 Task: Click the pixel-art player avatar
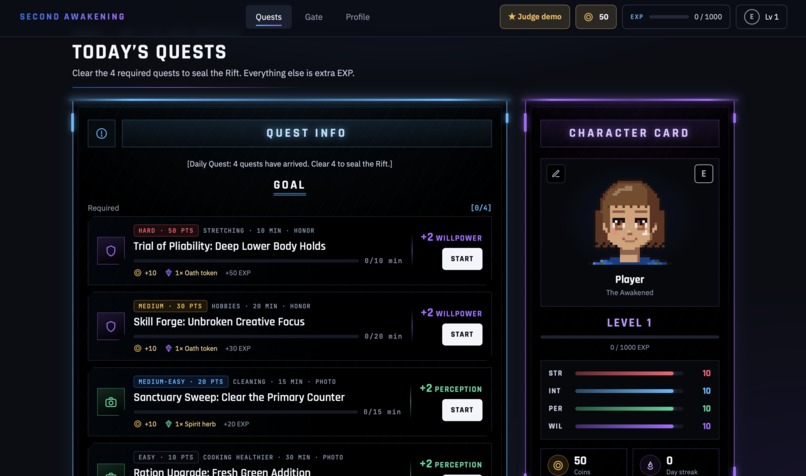[629, 223]
